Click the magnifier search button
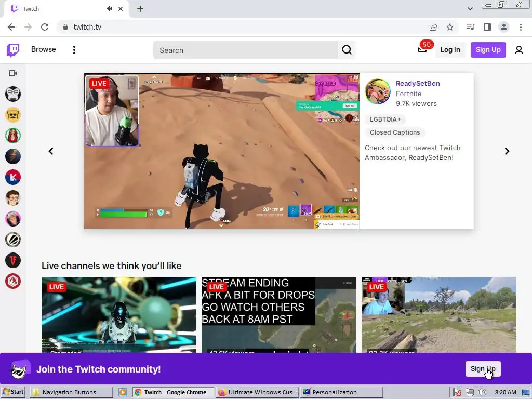Image resolution: width=532 pixels, height=399 pixels. click(x=347, y=50)
